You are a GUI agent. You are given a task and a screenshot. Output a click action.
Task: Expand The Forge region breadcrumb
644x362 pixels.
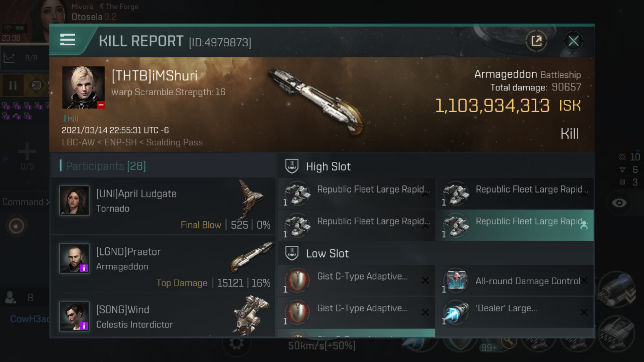(119, 7)
